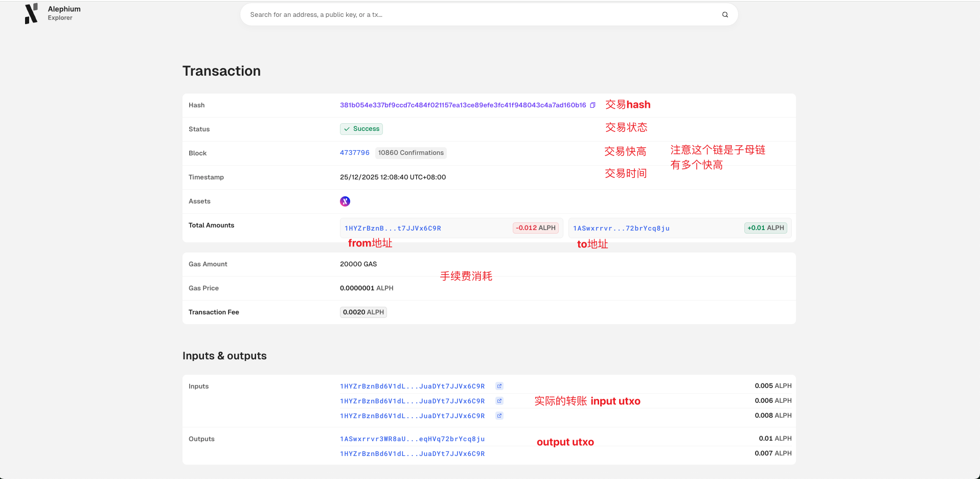Open block 4737796 link
Viewport: 980px width, 479px height.
click(354, 153)
